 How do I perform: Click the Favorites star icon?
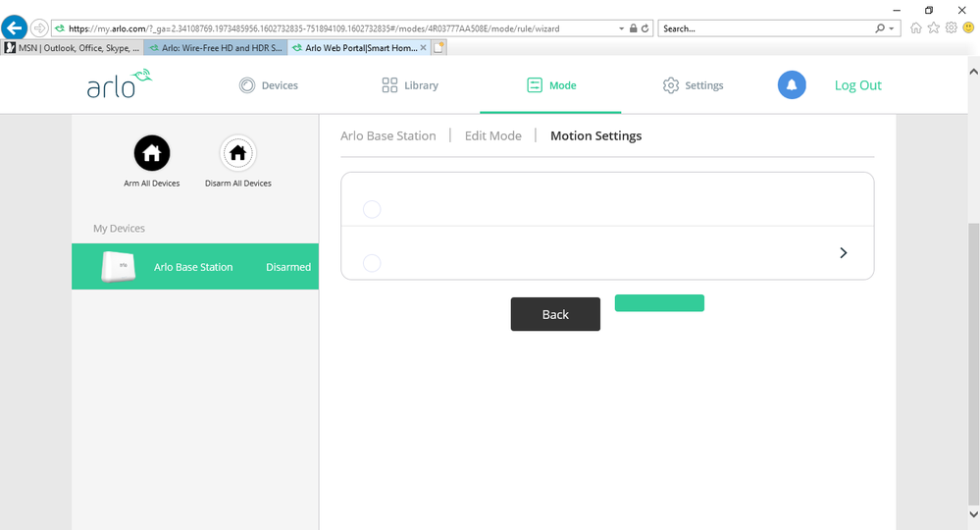click(x=933, y=28)
